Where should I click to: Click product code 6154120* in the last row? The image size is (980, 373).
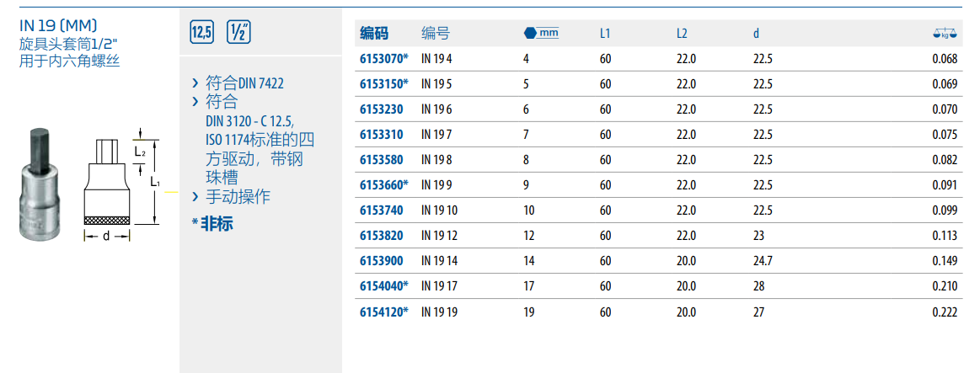click(383, 312)
